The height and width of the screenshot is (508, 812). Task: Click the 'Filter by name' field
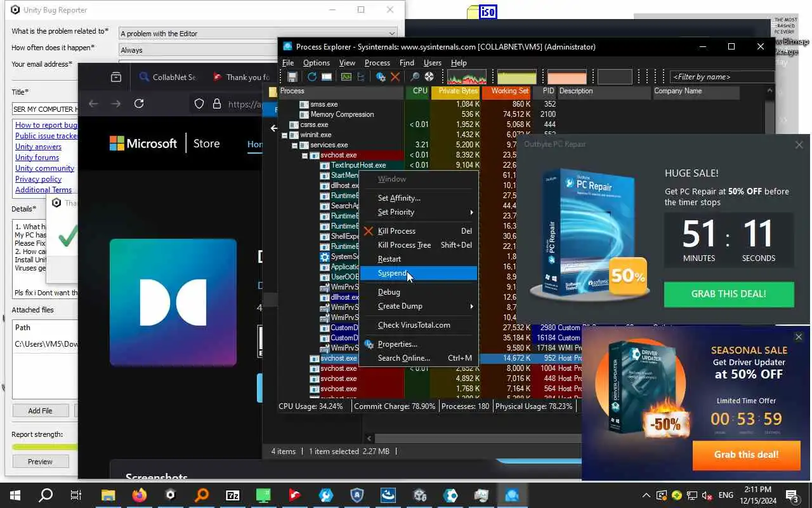tap(722, 77)
